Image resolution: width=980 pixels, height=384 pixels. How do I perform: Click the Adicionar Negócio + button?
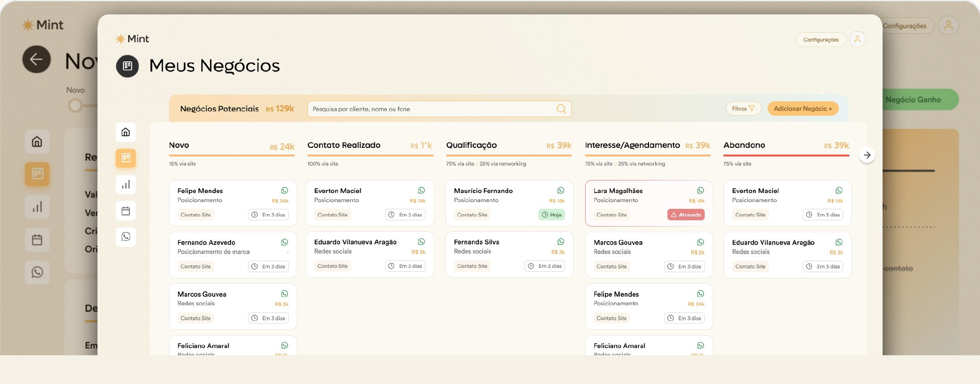pos(803,108)
